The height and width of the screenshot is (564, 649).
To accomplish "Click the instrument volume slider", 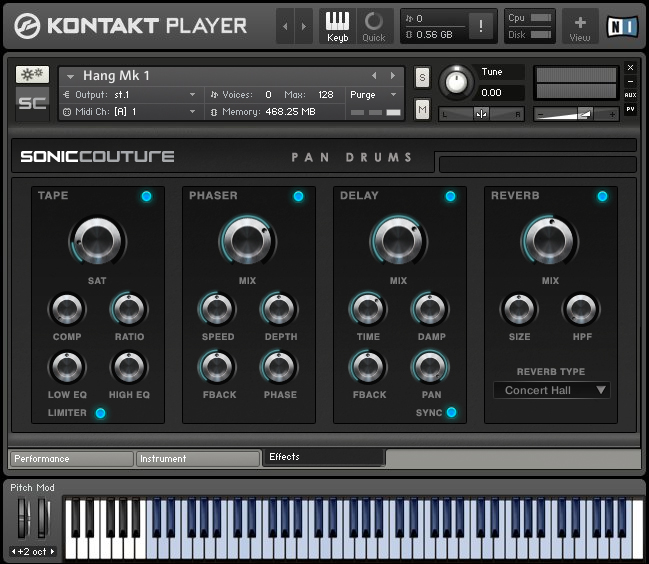I will pyautogui.click(x=576, y=114).
